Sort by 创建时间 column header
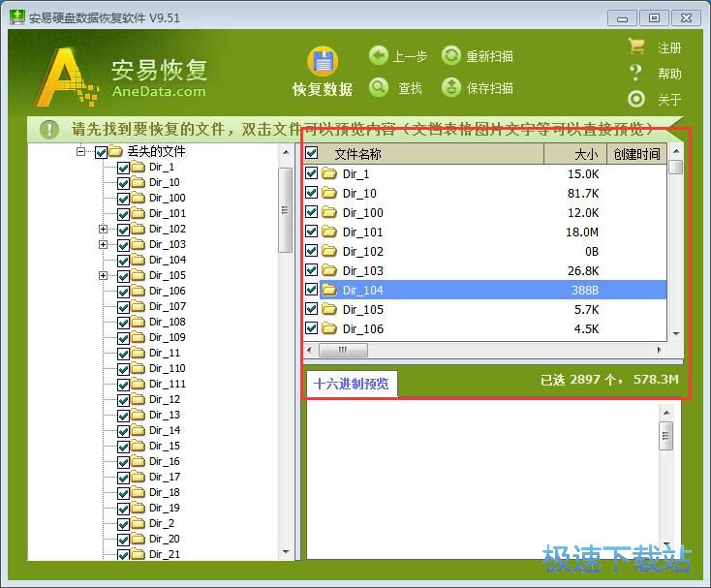The height and width of the screenshot is (588, 711). pos(636,154)
